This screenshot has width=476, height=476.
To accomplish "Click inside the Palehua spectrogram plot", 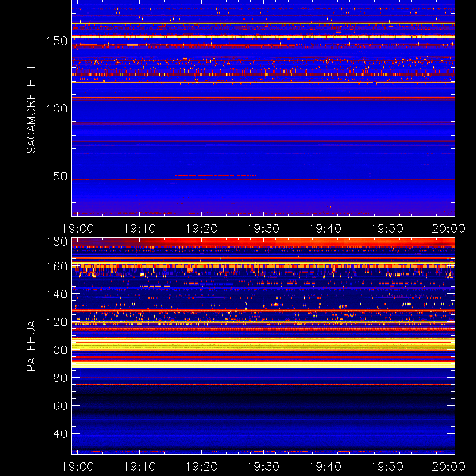I will 263,346.
